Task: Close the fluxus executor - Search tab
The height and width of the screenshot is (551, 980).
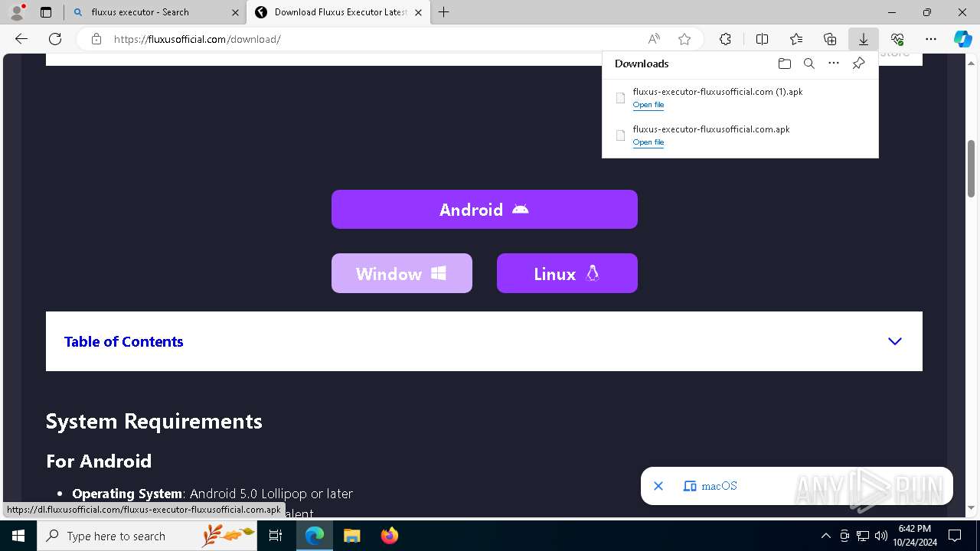Action: click(x=234, y=12)
